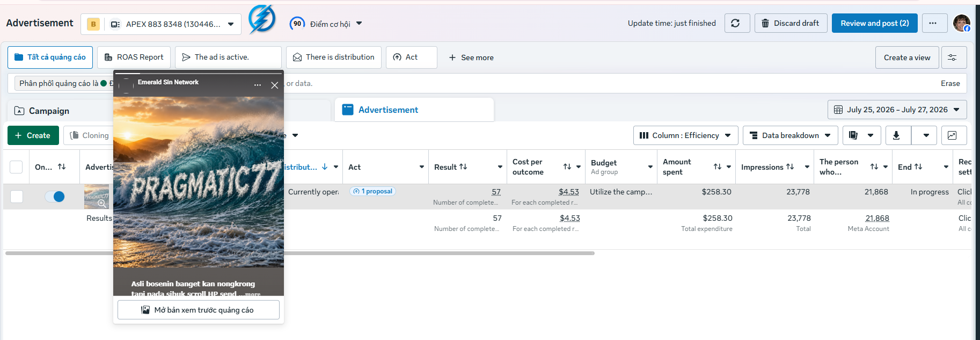Click the B account badge icon
The height and width of the screenshot is (340, 980).
coord(93,24)
